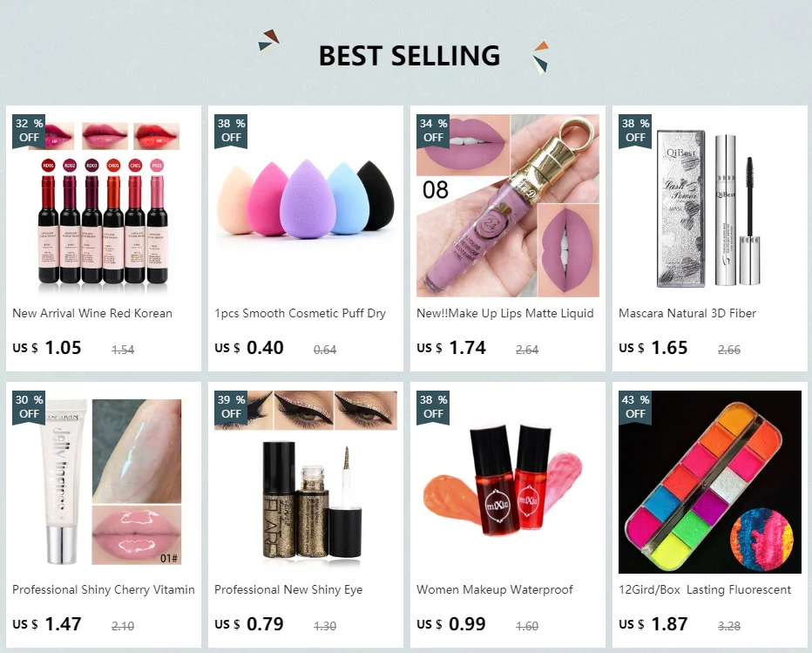The width and height of the screenshot is (812, 653).
Task: Open the purple matte liquid lipstick image
Action: [x=507, y=205]
